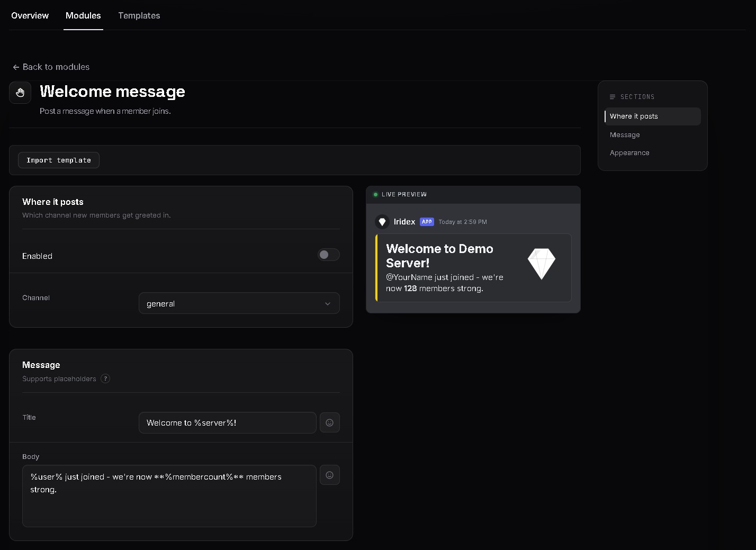Screen dimensions: 756x550
Task: Click the Import template button
Action: coord(59,160)
